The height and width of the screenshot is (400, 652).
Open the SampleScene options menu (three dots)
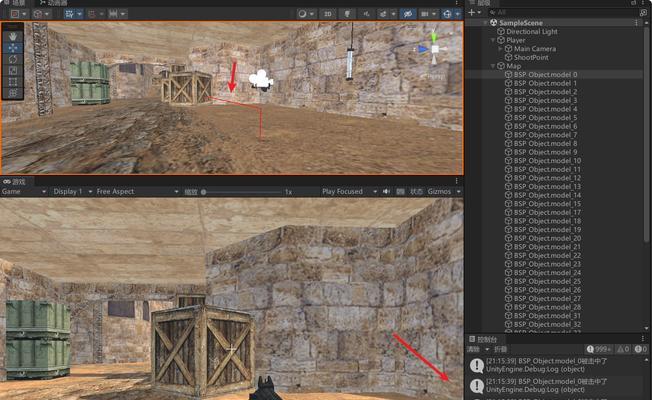point(636,23)
